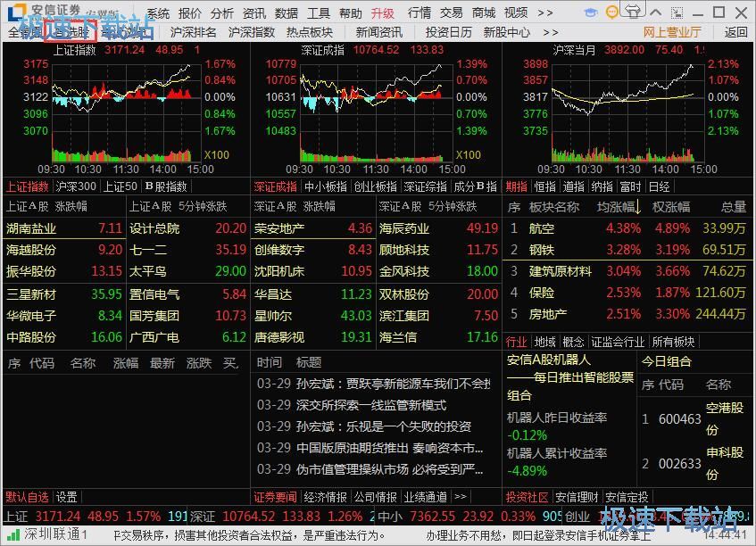
Task: Open 新股中心 from the toolbar
Action: click(507, 32)
